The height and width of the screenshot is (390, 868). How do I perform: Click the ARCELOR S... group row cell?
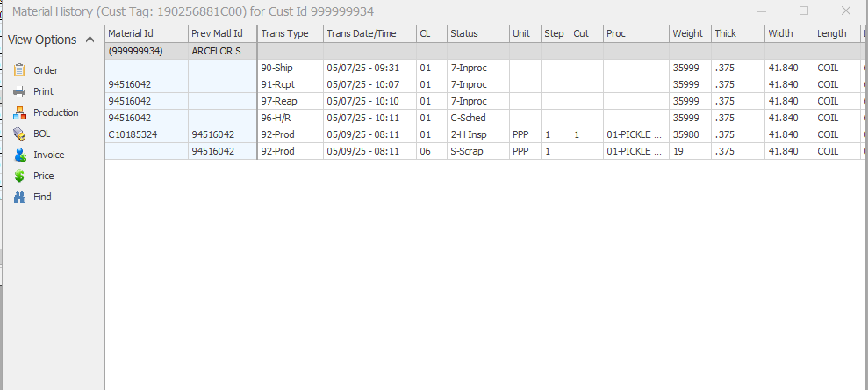[x=221, y=51]
